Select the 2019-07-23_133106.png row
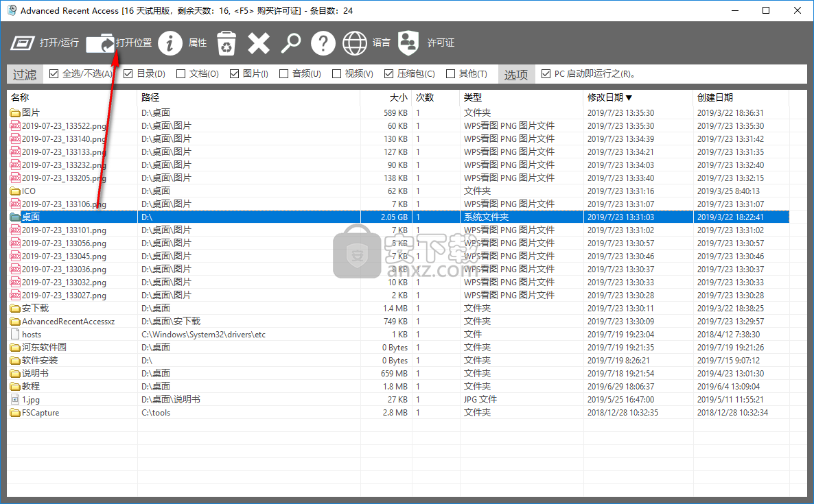Viewport: 814px width, 504px height. 398,204
